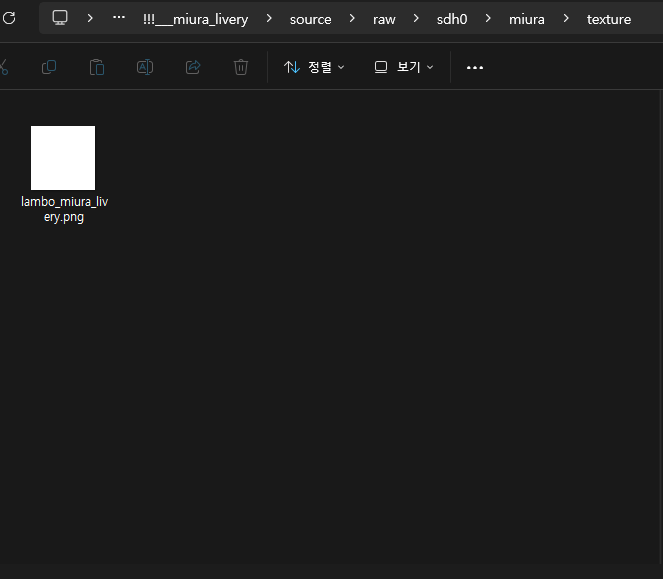This screenshot has height=579, width=663.
Task: Click the Copy icon in the toolbar
Action: pos(49,67)
